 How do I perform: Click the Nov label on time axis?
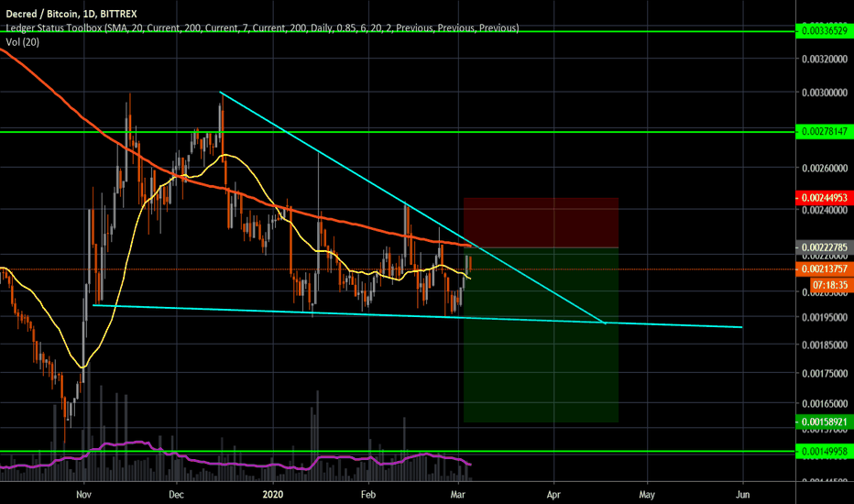point(83,494)
